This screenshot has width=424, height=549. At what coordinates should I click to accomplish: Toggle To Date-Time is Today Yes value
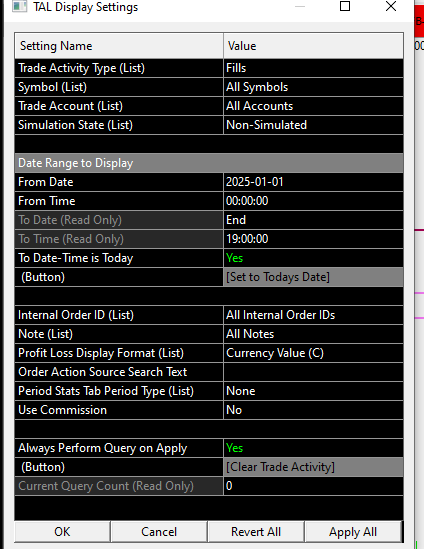click(313, 258)
